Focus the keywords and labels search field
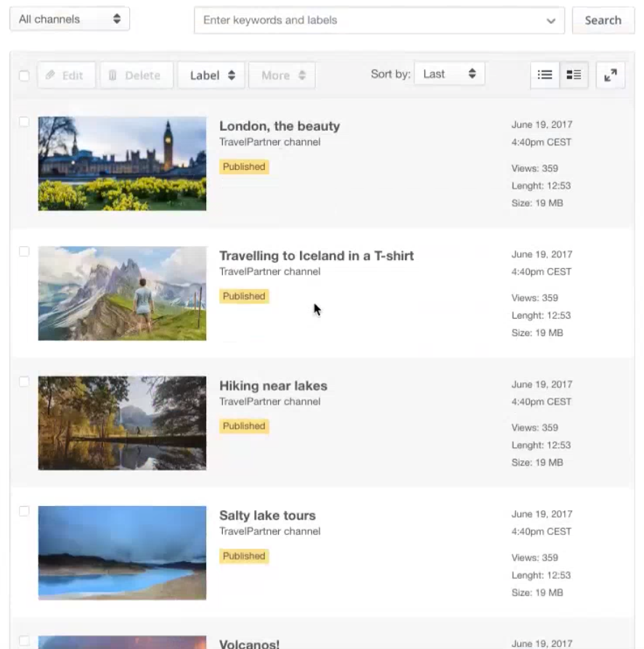 pos(379,20)
